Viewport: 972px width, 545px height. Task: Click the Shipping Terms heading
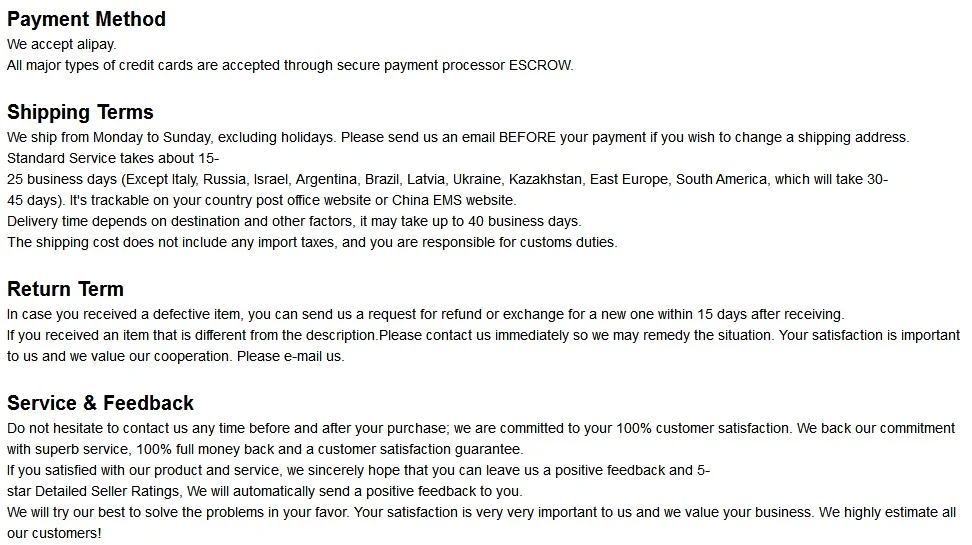[80, 112]
